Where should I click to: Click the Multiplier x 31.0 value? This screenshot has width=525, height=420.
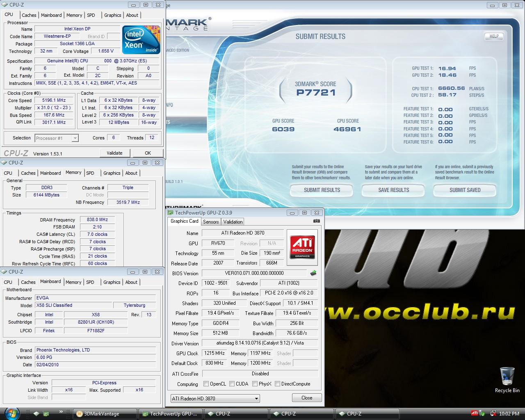click(54, 108)
